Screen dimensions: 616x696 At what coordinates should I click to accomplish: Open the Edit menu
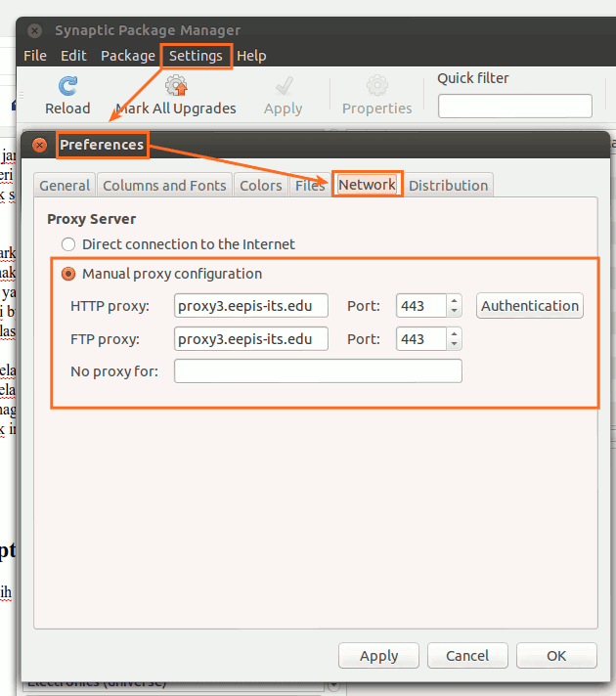[73, 56]
